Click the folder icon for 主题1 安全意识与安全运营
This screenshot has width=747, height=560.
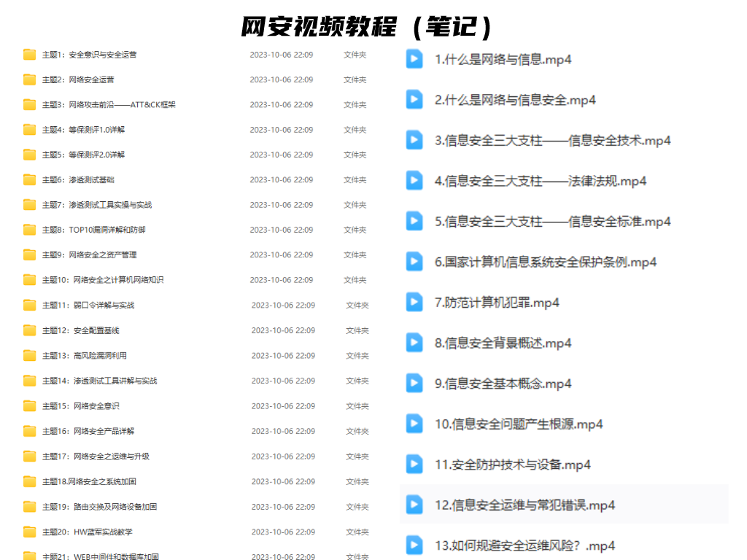[x=29, y=55]
